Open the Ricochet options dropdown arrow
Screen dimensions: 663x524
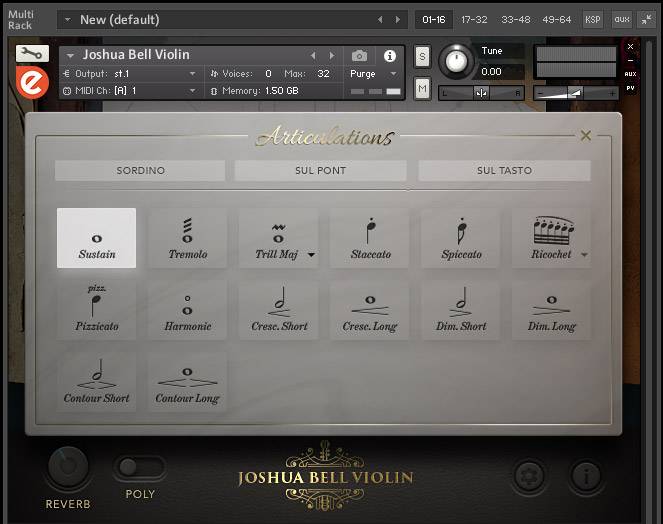pyautogui.click(x=584, y=255)
